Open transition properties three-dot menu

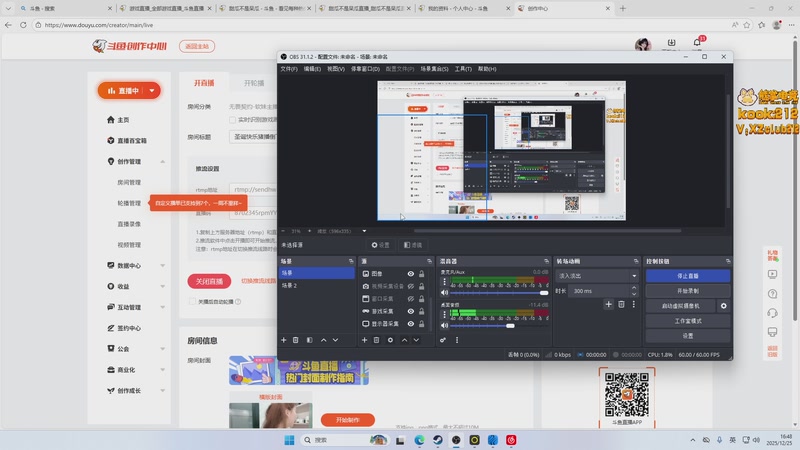634,304
